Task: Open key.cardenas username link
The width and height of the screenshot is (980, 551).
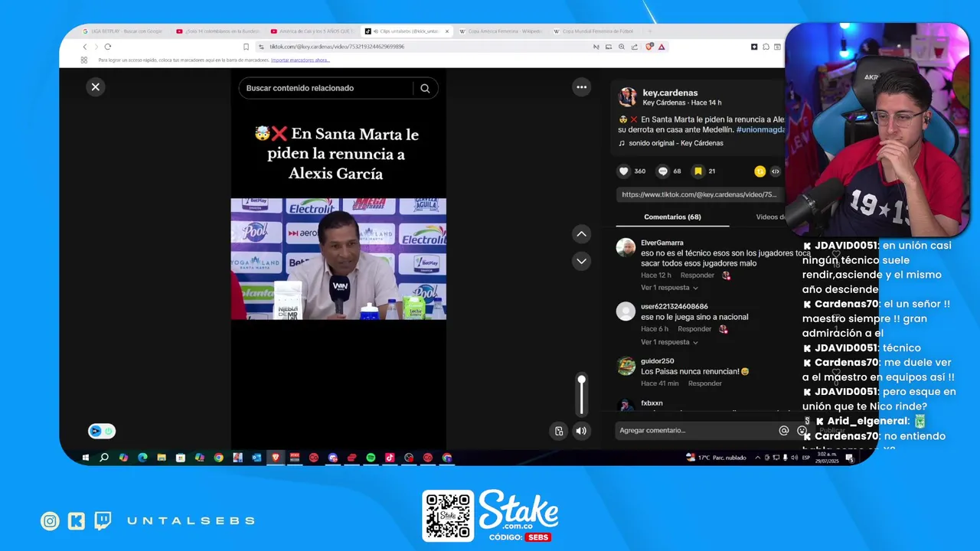Action: [x=670, y=93]
